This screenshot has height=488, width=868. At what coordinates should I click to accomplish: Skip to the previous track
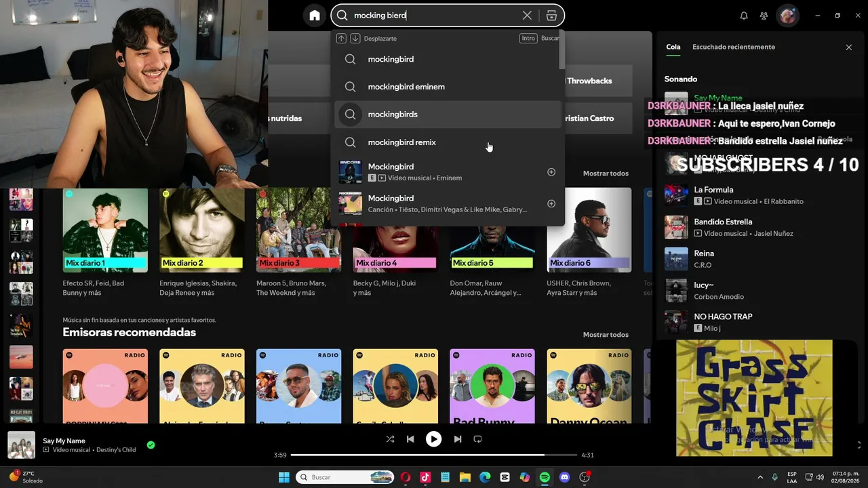[x=410, y=439]
